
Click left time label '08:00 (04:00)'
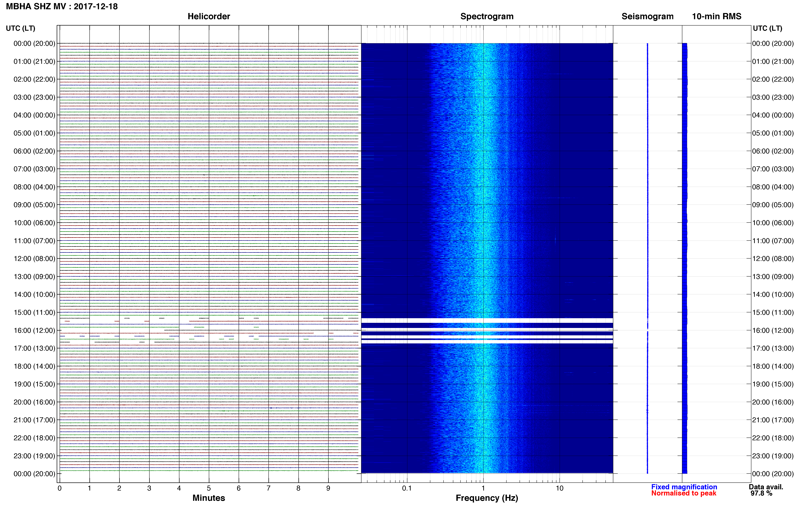click(x=34, y=187)
